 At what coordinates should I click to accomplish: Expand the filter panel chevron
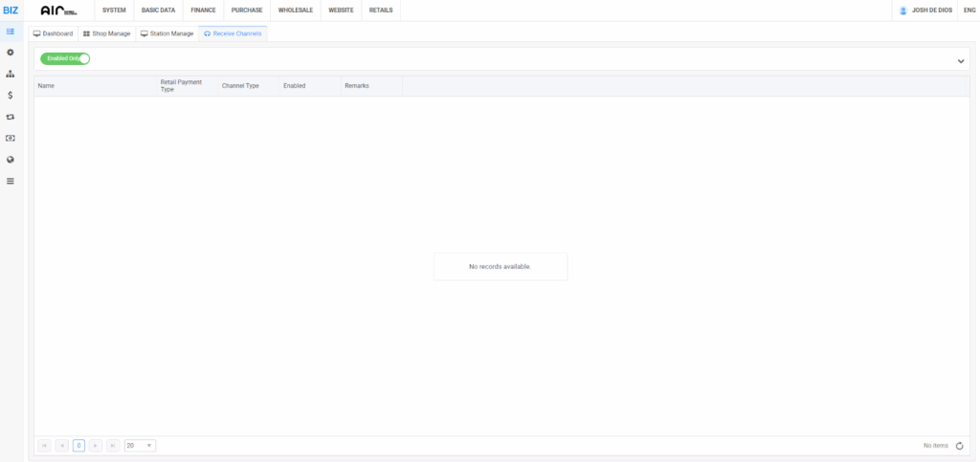[x=961, y=61]
